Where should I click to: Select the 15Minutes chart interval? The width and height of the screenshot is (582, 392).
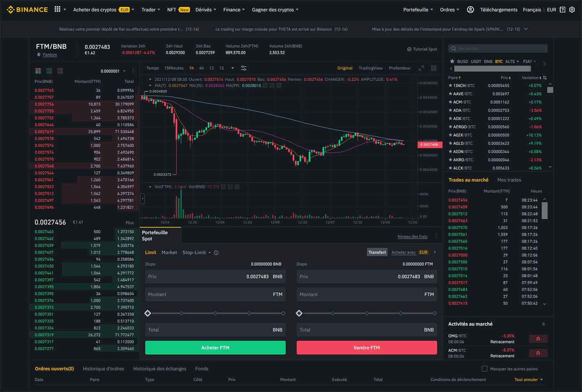(x=174, y=68)
